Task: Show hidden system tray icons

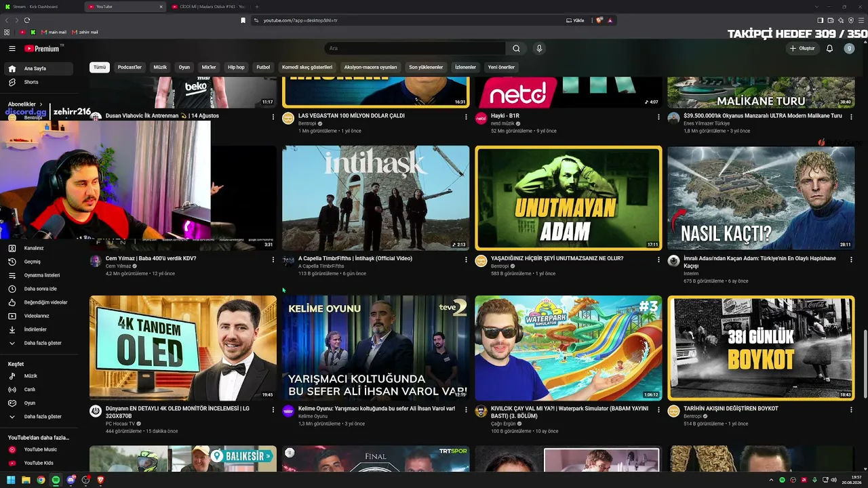Action: (x=771, y=480)
